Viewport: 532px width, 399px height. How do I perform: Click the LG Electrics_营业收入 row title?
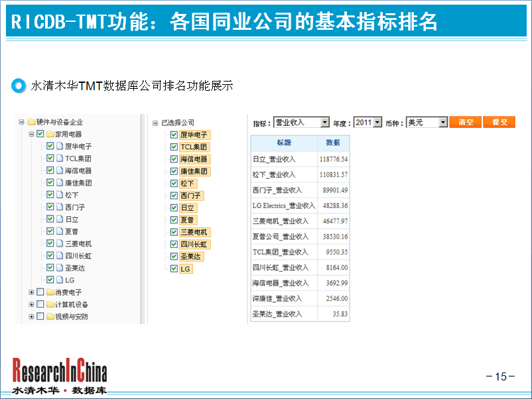(284, 205)
